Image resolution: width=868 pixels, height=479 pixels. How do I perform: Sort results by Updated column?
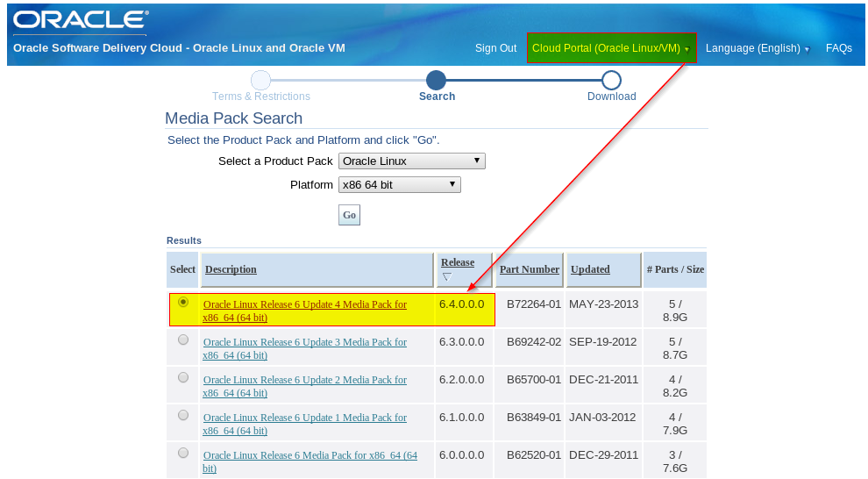590,269
